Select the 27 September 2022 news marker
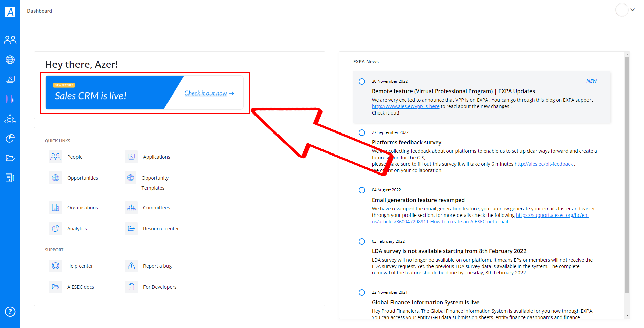 pyautogui.click(x=362, y=132)
